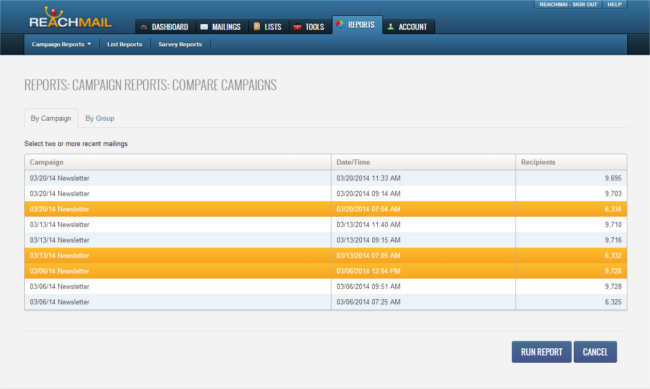Click the Cancel button
This screenshot has height=389, width=650.
pos(595,352)
